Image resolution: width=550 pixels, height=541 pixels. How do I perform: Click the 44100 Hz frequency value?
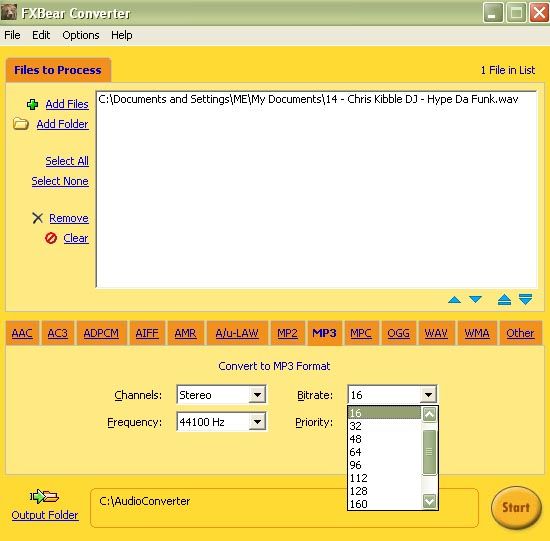[x=202, y=422]
